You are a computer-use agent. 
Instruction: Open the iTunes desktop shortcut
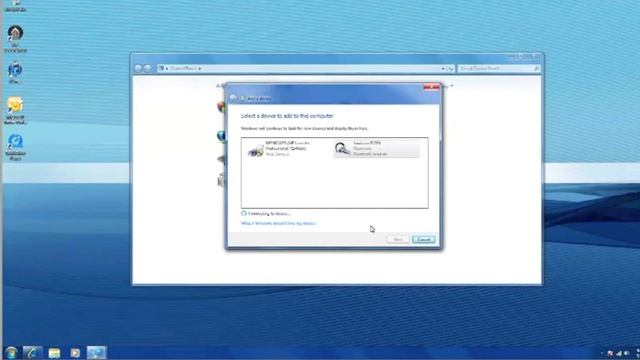point(15,73)
